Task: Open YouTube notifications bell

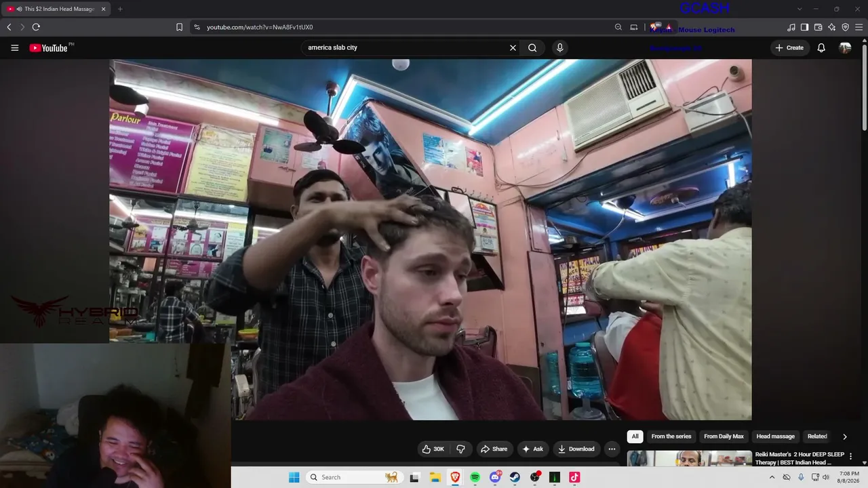Action: pyautogui.click(x=821, y=48)
